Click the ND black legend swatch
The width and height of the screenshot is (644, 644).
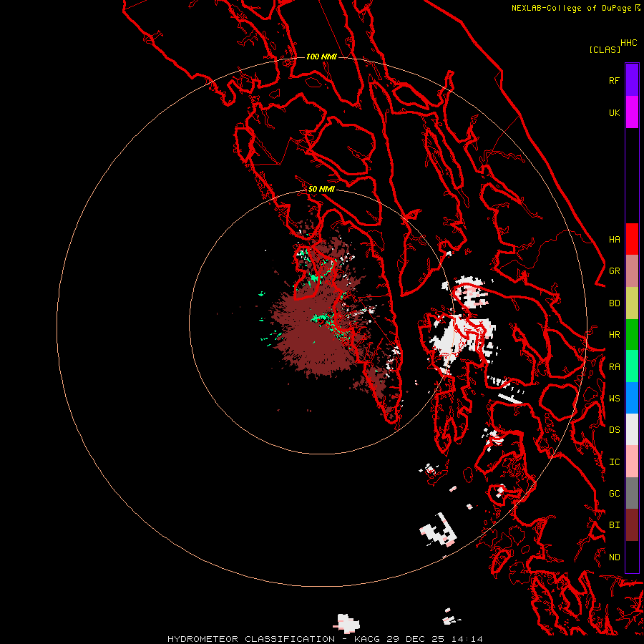[x=632, y=557]
